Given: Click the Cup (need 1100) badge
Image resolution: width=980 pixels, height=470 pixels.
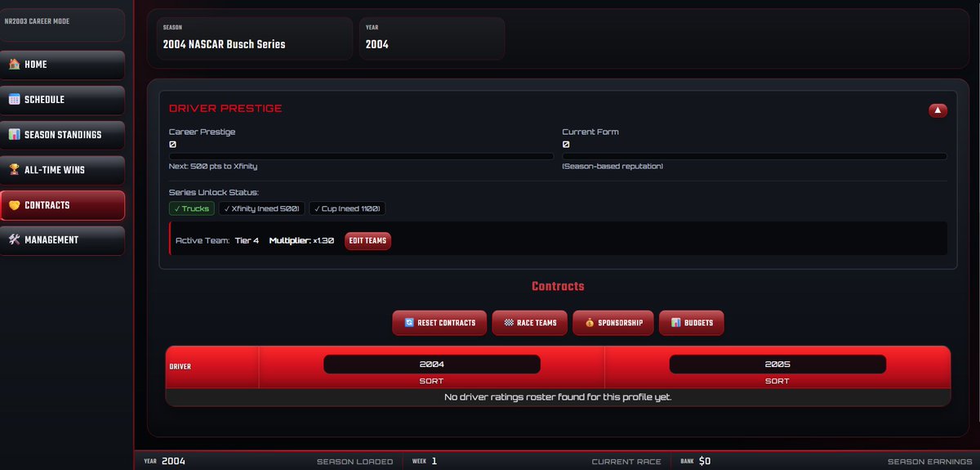Looking at the screenshot, I should pos(347,208).
